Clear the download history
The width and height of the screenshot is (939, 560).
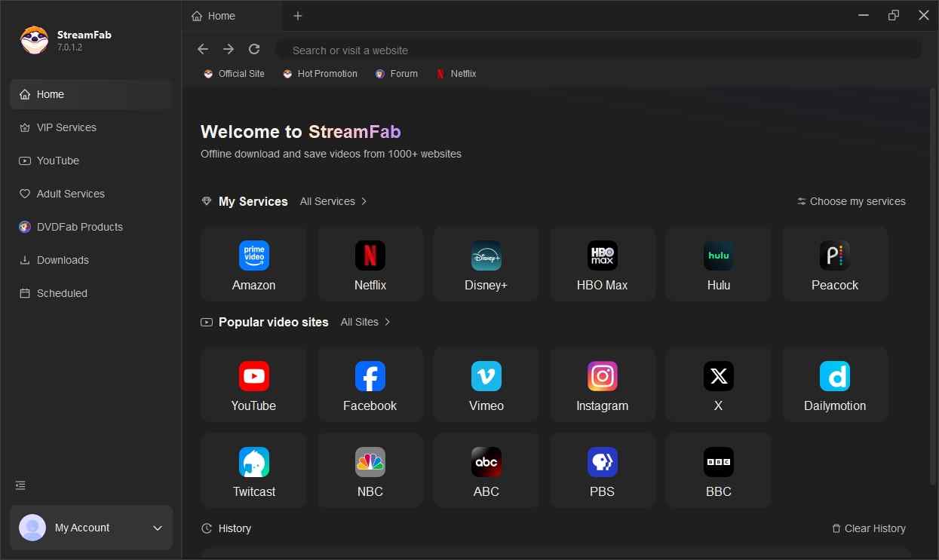click(x=869, y=528)
